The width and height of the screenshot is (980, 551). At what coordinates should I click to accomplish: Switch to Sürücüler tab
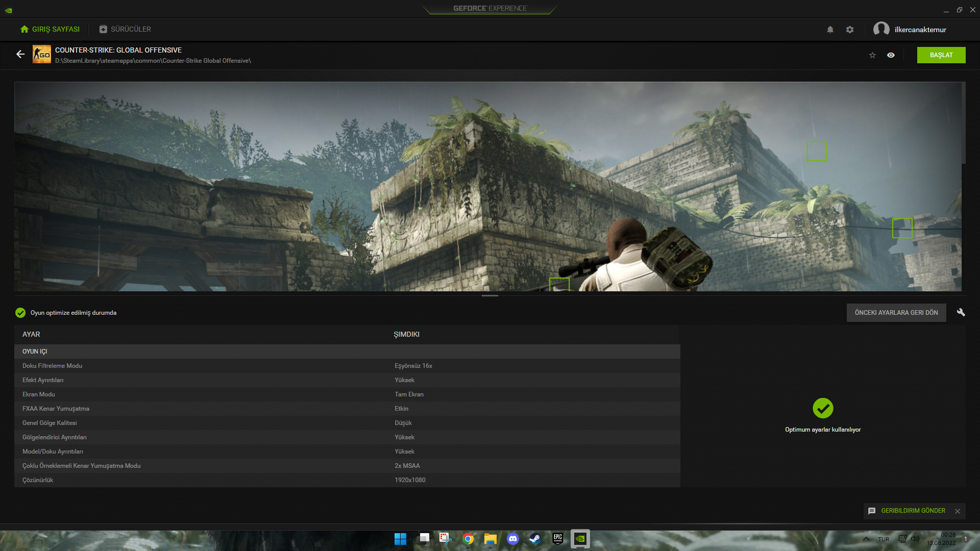pyautogui.click(x=125, y=29)
